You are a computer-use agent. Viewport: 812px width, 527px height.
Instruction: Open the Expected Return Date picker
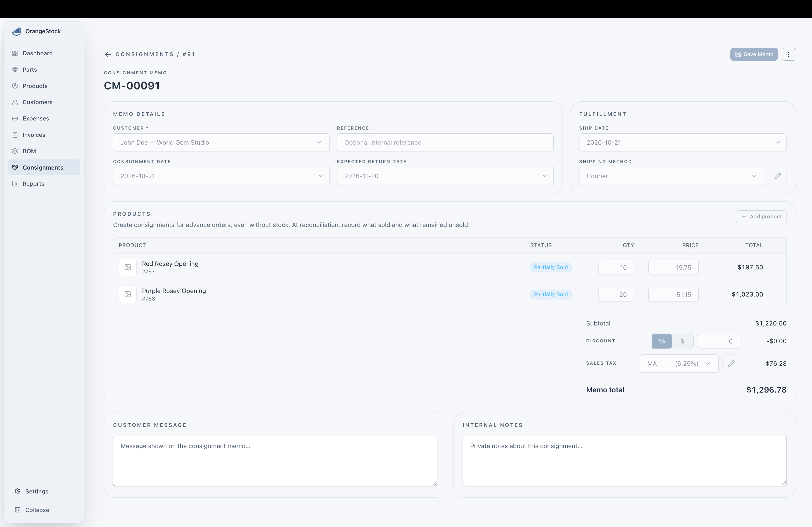(445, 176)
